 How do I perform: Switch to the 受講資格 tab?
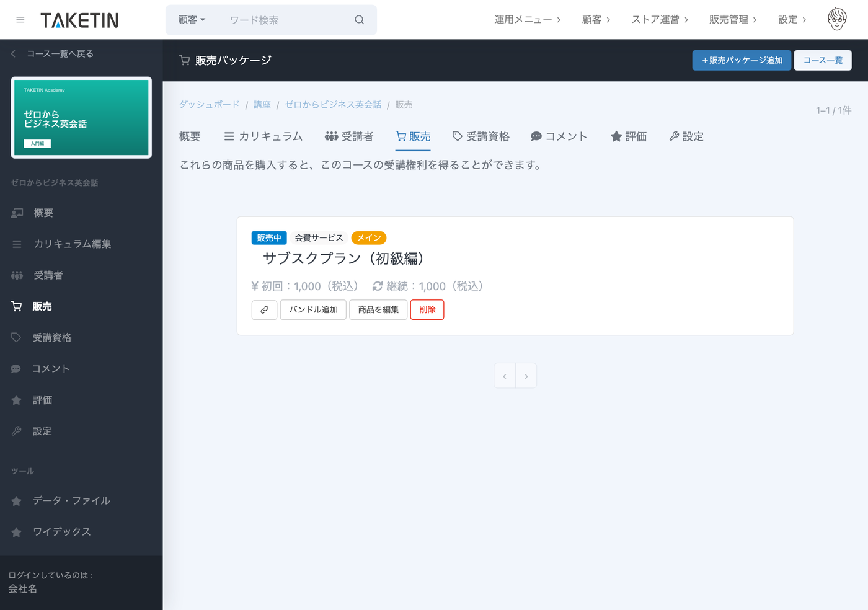480,136
